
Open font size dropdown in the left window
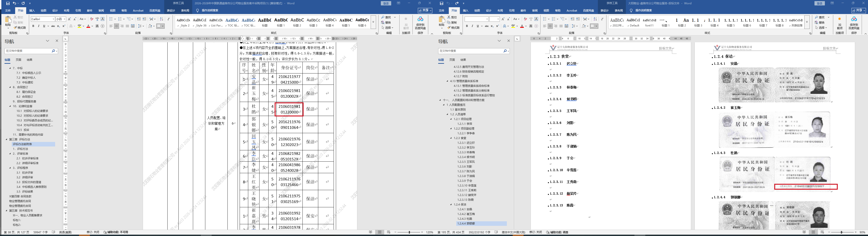pyautogui.click(x=64, y=19)
